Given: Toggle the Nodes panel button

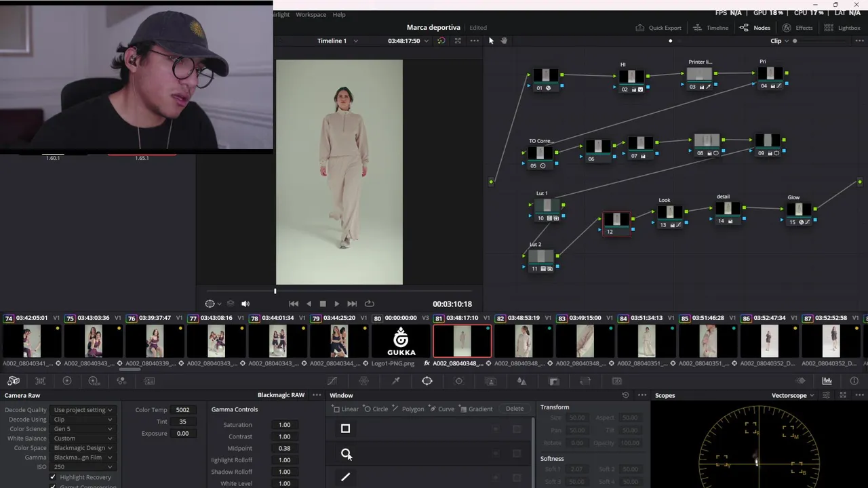Looking at the screenshot, I should pos(755,28).
